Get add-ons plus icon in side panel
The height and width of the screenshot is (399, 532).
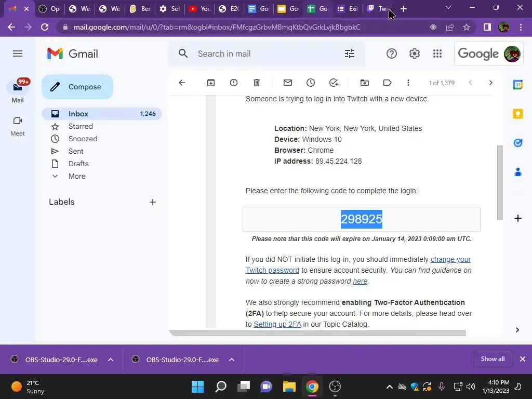click(518, 218)
